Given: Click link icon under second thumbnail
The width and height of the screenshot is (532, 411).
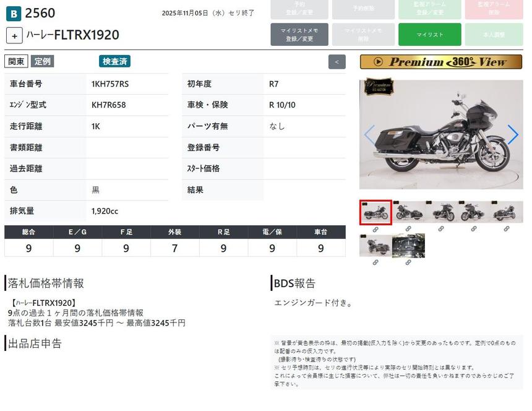Looking at the screenshot, I should coord(408,229).
